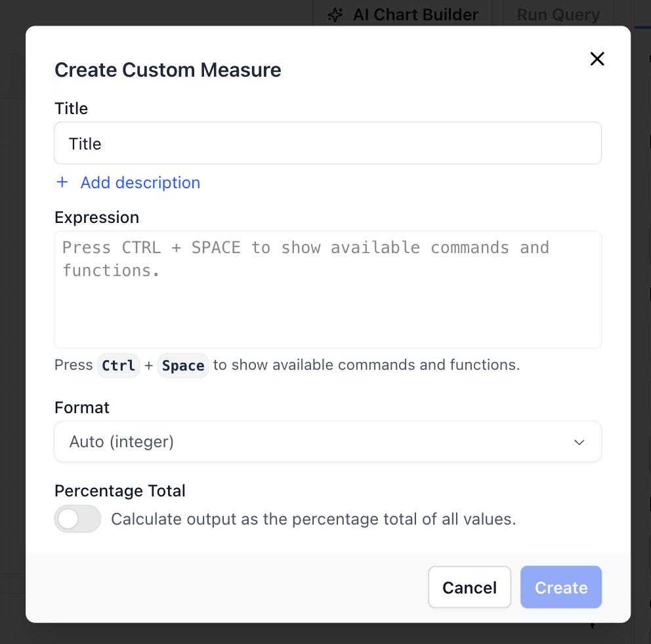The width and height of the screenshot is (651, 644).
Task: Switch to the AI Chart Builder tab
Action: click(x=403, y=14)
